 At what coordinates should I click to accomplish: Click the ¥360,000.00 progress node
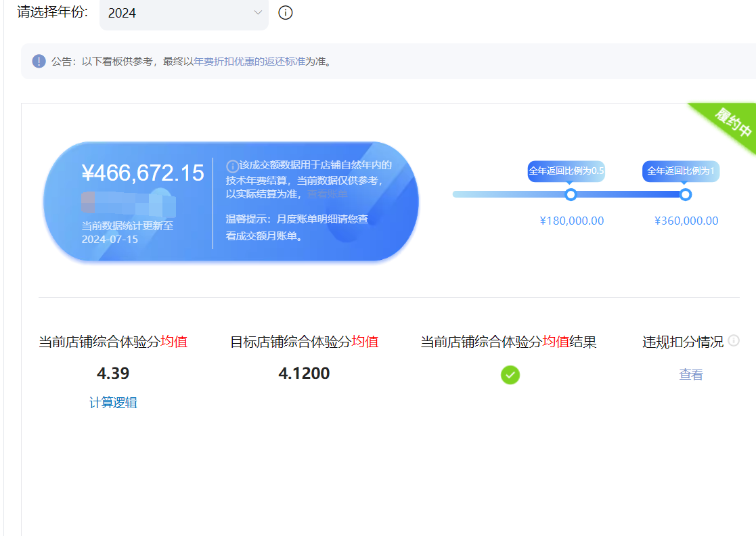pos(685,195)
